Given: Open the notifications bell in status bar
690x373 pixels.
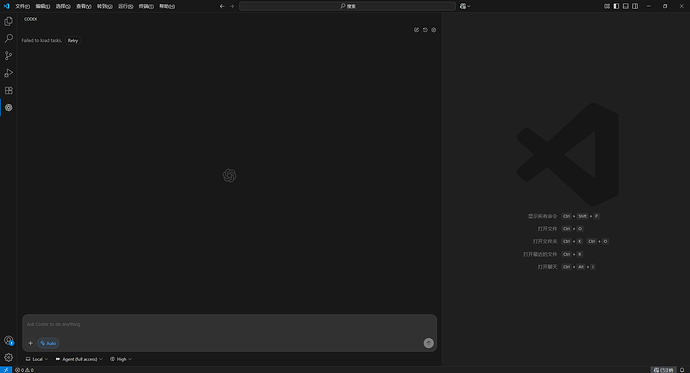Looking at the screenshot, I should pyautogui.click(x=682, y=370).
